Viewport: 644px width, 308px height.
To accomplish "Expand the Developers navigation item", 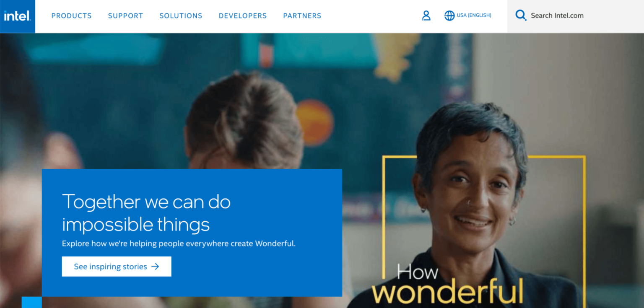I will (242, 16).
